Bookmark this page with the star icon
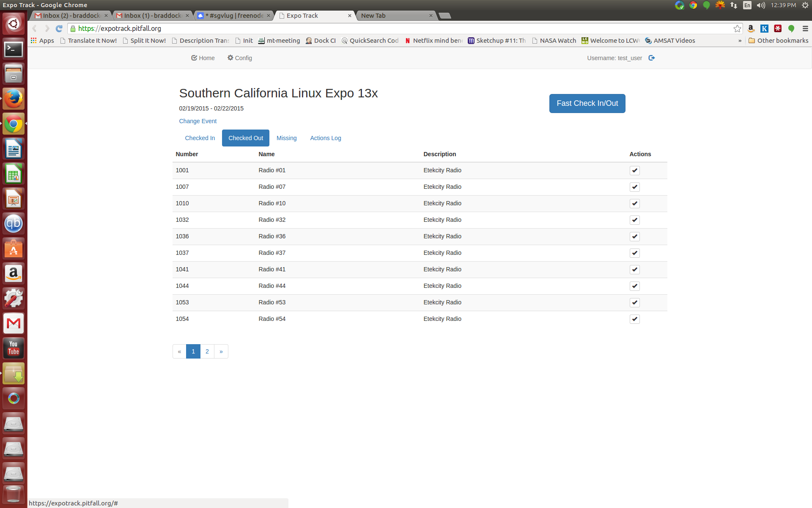Image resolution: width=812 pixels, height=508 pixels. pos(737,28)
